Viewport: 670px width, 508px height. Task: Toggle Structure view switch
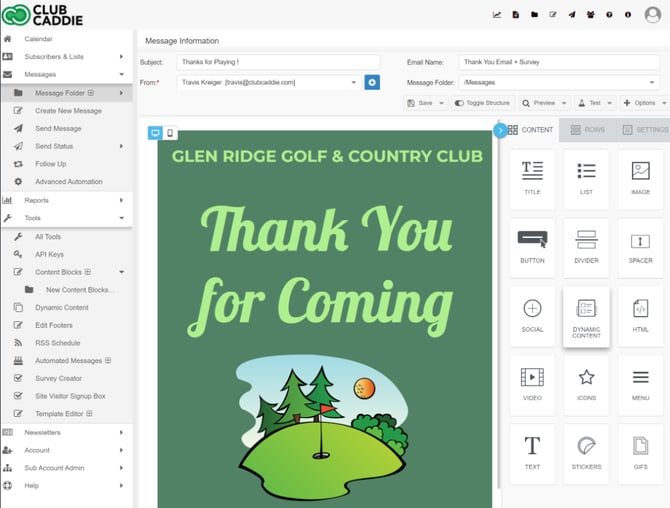coord(481,103)
